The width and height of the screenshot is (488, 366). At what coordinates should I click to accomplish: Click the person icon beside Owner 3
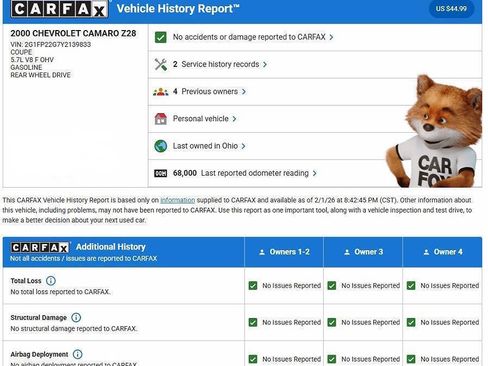click(347, 252)
